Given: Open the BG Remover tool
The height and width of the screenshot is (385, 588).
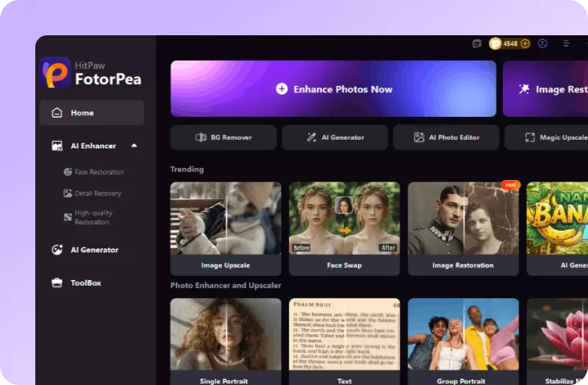Looking at the screenshot, I should click(223, 137).
